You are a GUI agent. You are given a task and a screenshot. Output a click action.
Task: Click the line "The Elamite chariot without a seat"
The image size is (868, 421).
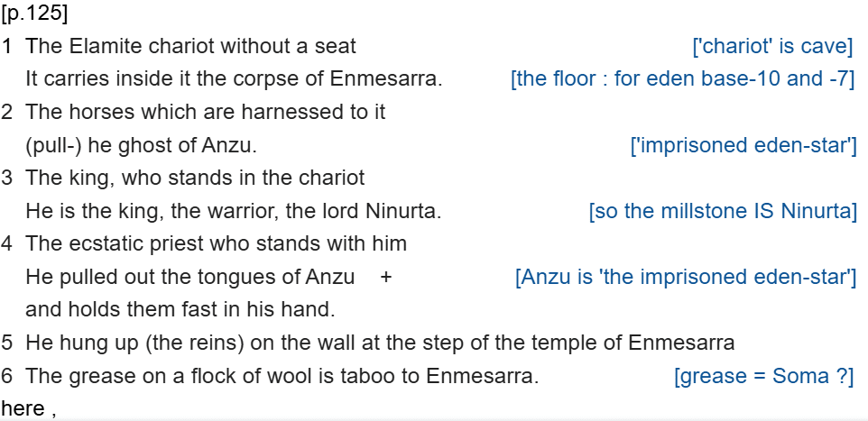190,46
